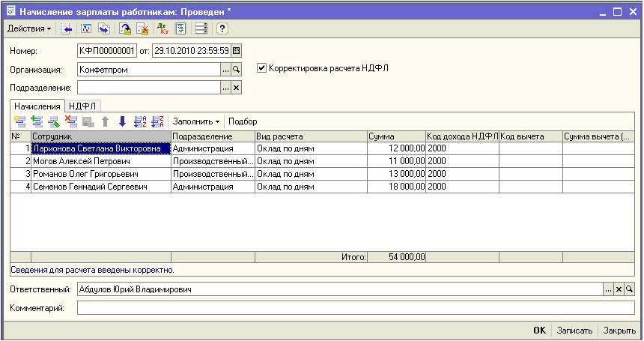Sort rows ascending A-Z

pyautogui.click(x=140, y=121)
